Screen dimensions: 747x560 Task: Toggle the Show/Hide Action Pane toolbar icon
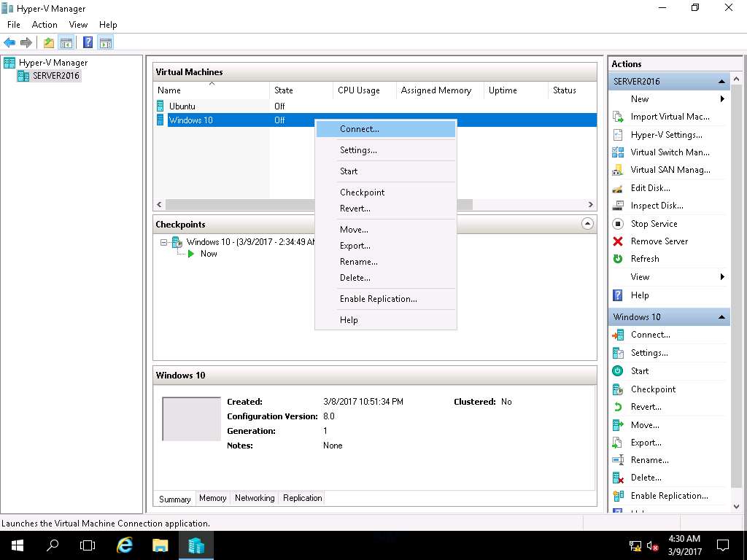coord(106,42)
